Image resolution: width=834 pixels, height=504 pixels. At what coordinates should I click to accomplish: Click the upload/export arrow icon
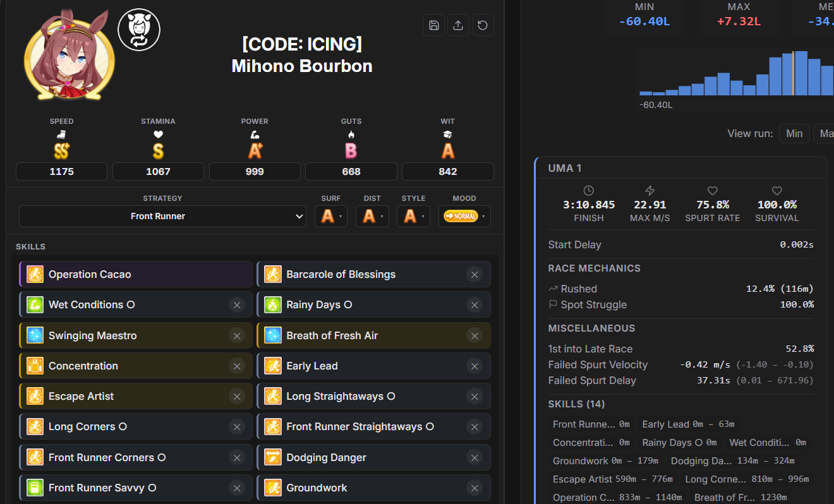458,25
